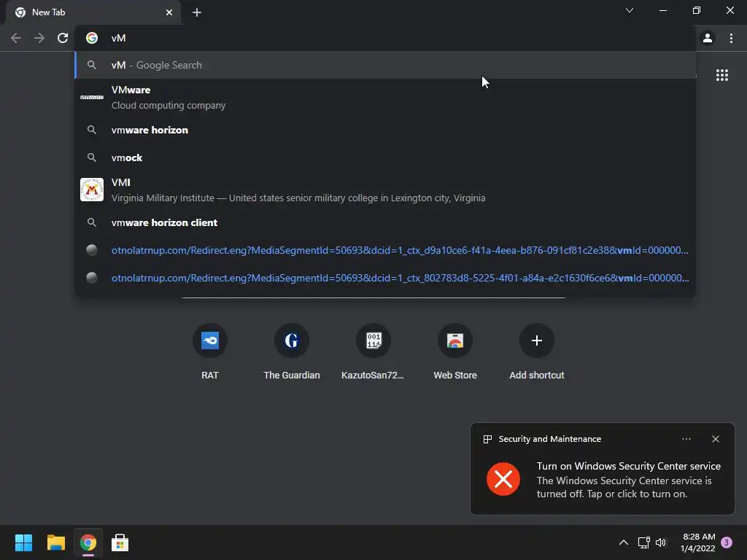The width and height of the screenshot is (747, 560).
Task: Open the otnolatrnup URL ending d9a10ce6
Action: click(385, 250)
